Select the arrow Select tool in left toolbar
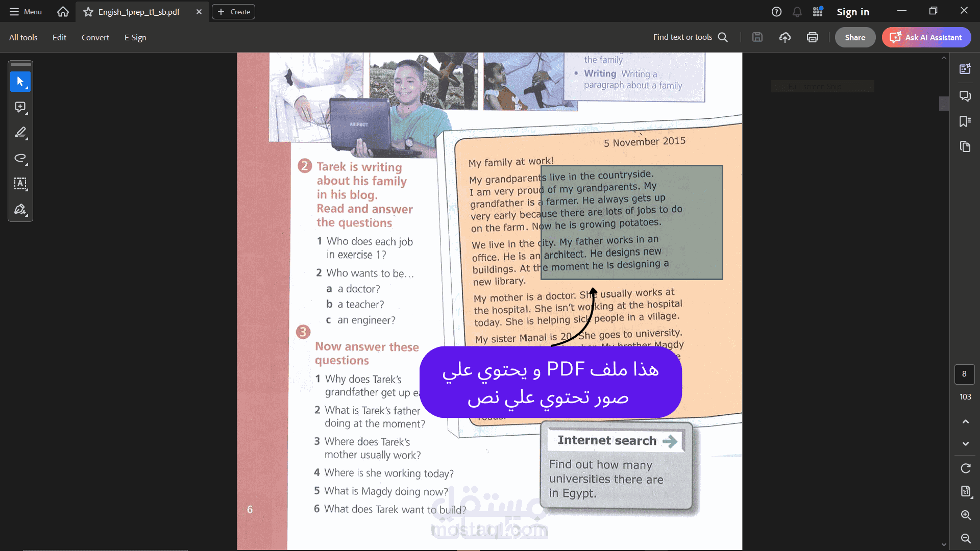The height and width of the screenshot is (551, 980). click(20, 82)
